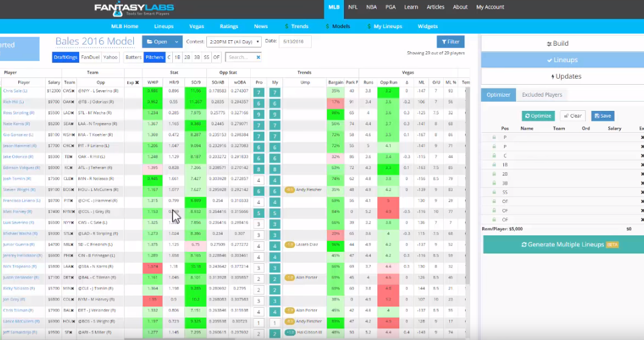Click the X icon next to team SEA

(73, 124)
